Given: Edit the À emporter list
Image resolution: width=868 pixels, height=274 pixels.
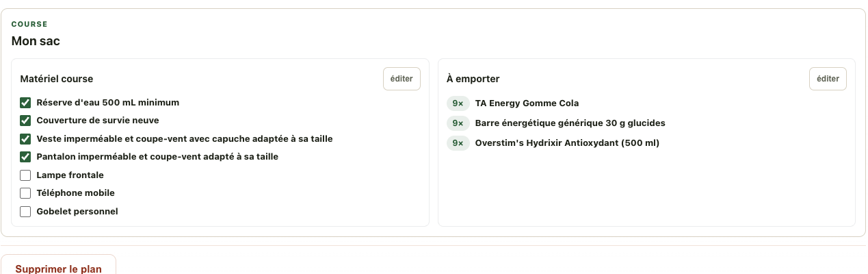Looking at the screenshot, I should 828,79.
